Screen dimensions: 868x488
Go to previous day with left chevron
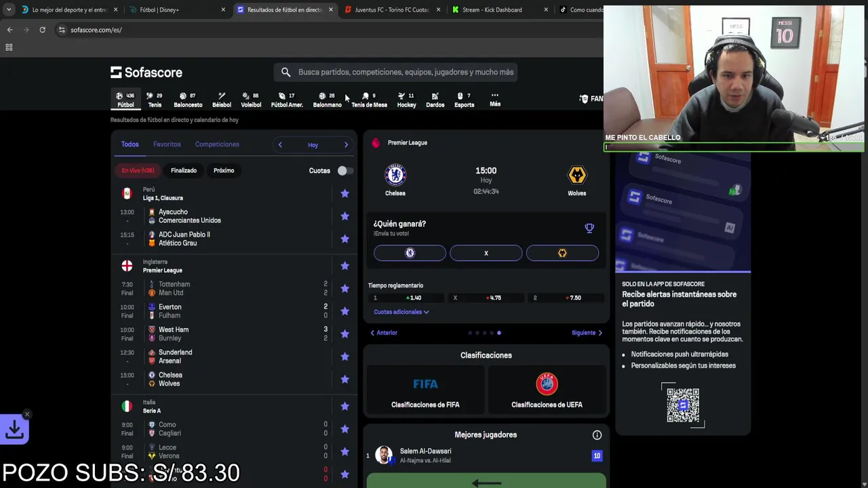280,144
